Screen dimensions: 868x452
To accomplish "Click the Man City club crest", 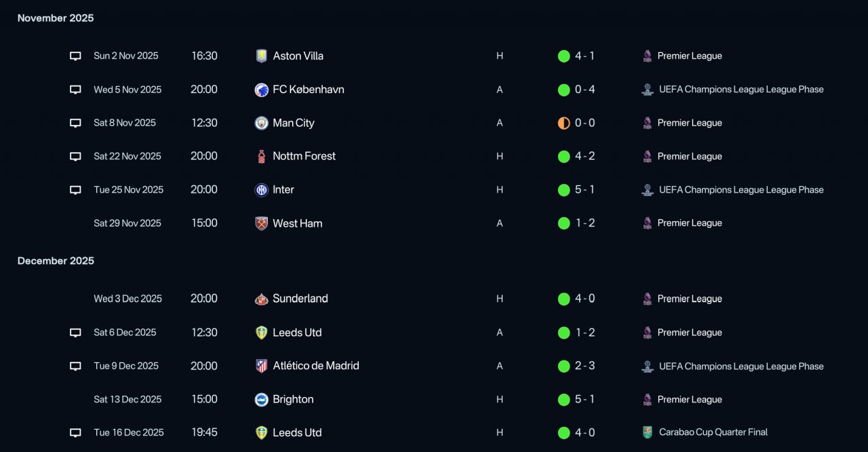I will point(261,123).
